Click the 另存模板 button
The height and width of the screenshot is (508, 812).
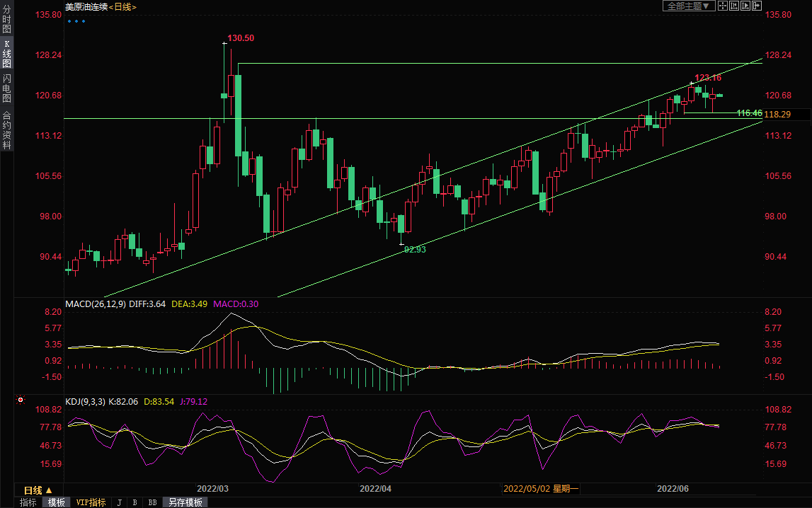(x=185, y=502)
